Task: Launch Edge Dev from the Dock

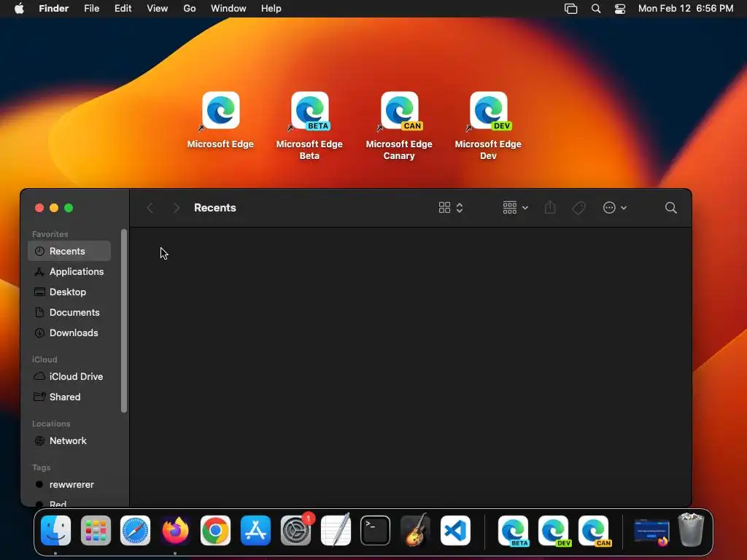Action: tap(553, 531)
